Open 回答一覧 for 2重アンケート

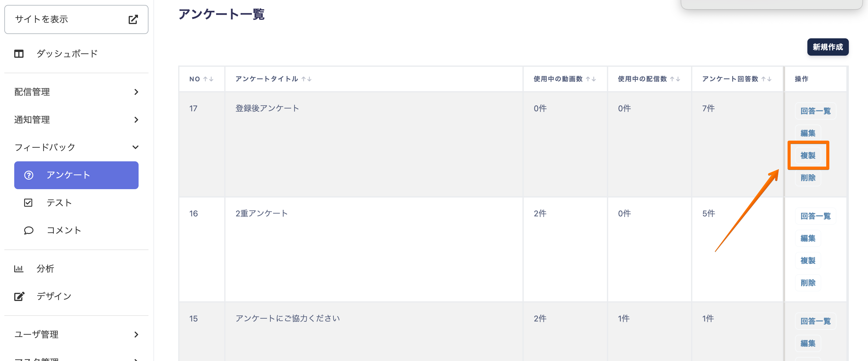pos(815,216)
